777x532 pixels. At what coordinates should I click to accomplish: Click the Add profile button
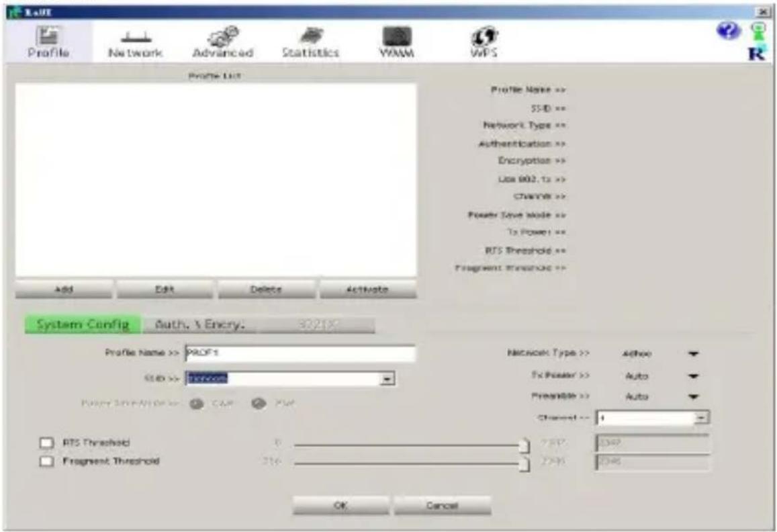coord(64,289)
